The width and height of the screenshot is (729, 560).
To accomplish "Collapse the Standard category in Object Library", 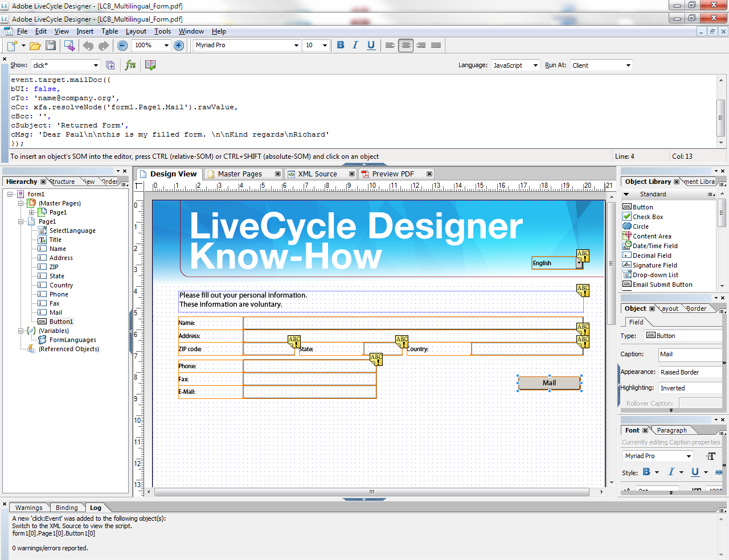I will (x=626, y=195).
